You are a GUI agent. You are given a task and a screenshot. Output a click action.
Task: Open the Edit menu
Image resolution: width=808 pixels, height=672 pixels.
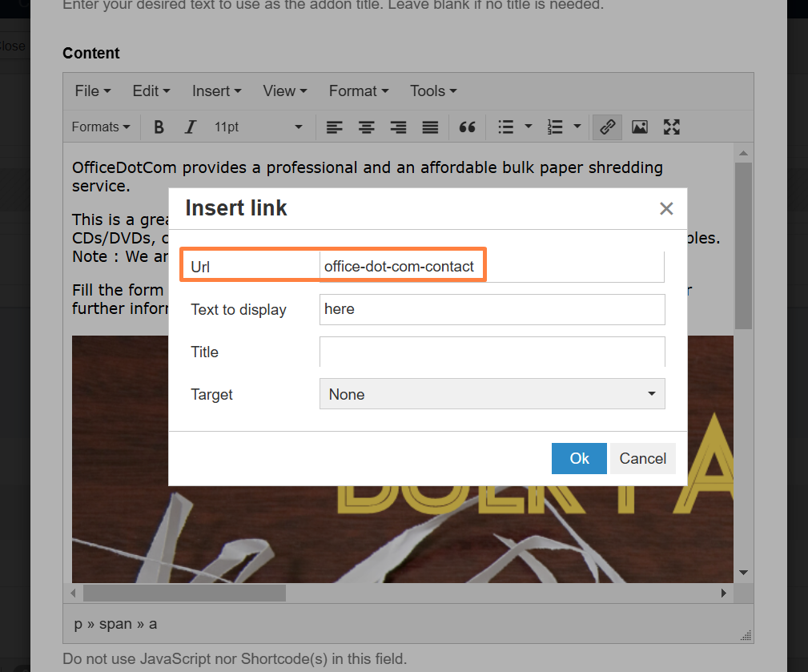[x=151, y=91]
